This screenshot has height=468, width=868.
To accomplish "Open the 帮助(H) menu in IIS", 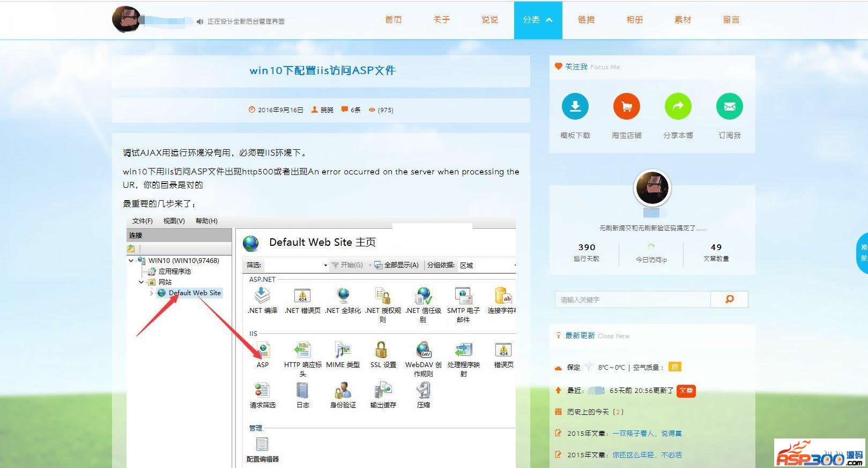I will tap(206, 221).
